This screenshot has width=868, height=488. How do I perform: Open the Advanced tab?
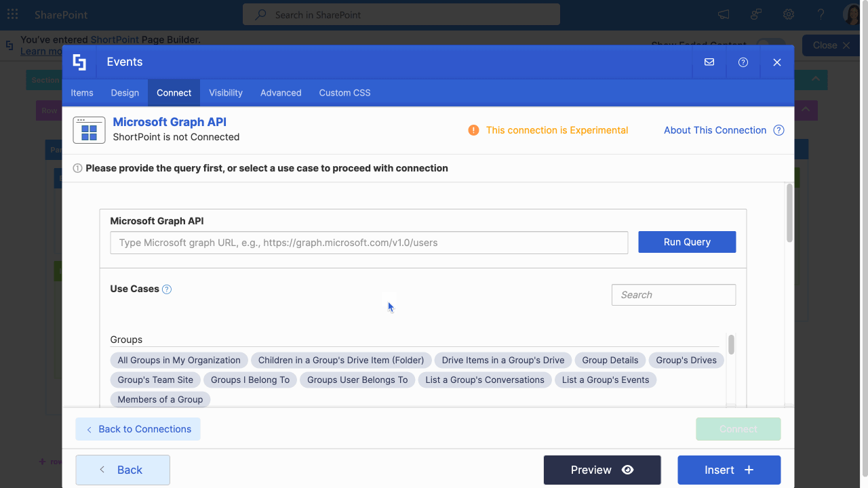coord(281,93)
